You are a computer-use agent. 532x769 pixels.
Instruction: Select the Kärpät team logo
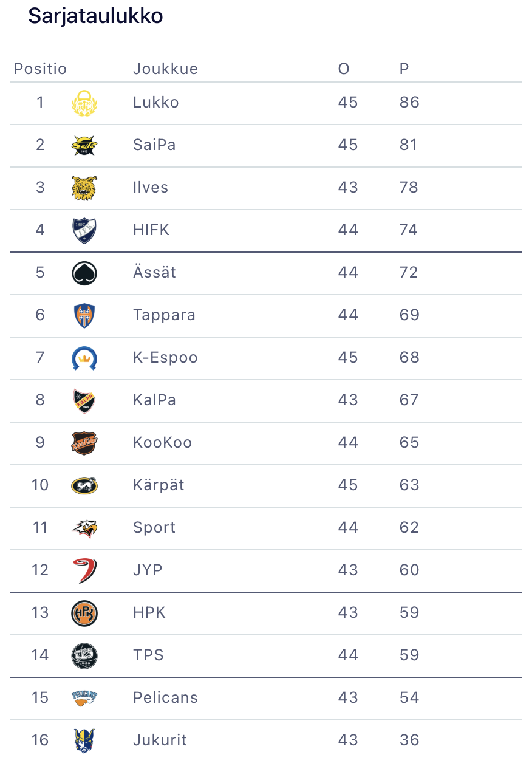coord(84,485)
